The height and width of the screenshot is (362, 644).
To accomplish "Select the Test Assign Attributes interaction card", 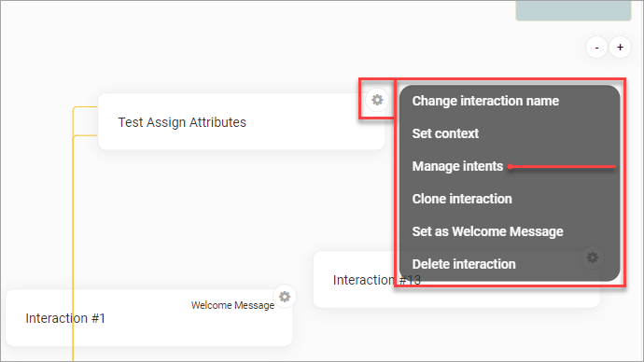I will point(241,122).
